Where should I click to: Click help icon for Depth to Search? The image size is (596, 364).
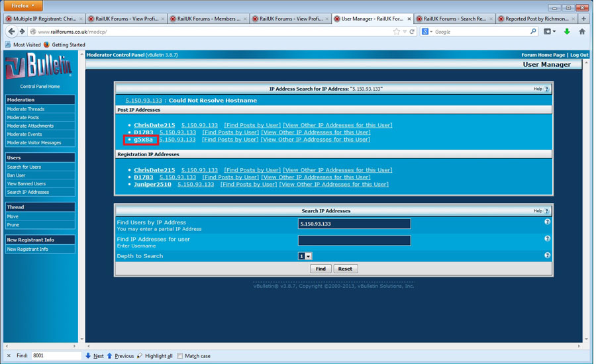point(548,255)
